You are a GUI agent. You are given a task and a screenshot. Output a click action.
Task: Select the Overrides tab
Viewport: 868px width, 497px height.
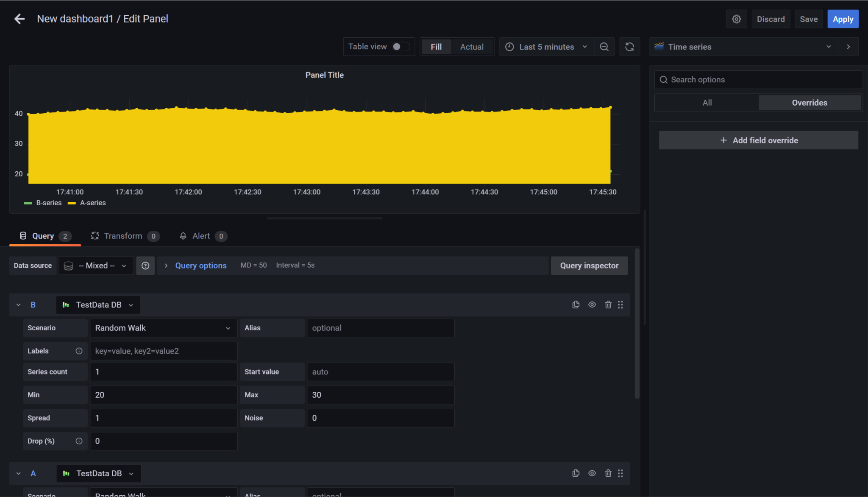pyautogui.click(x=809, y=102)
